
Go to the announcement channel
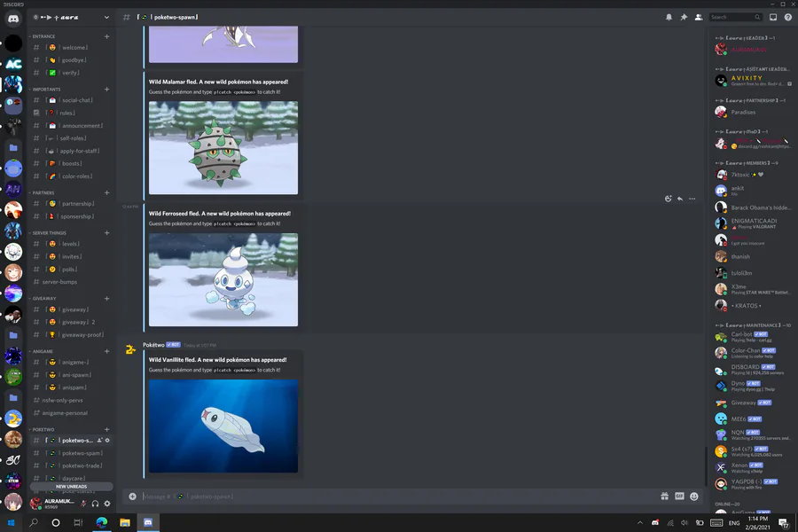71,126
